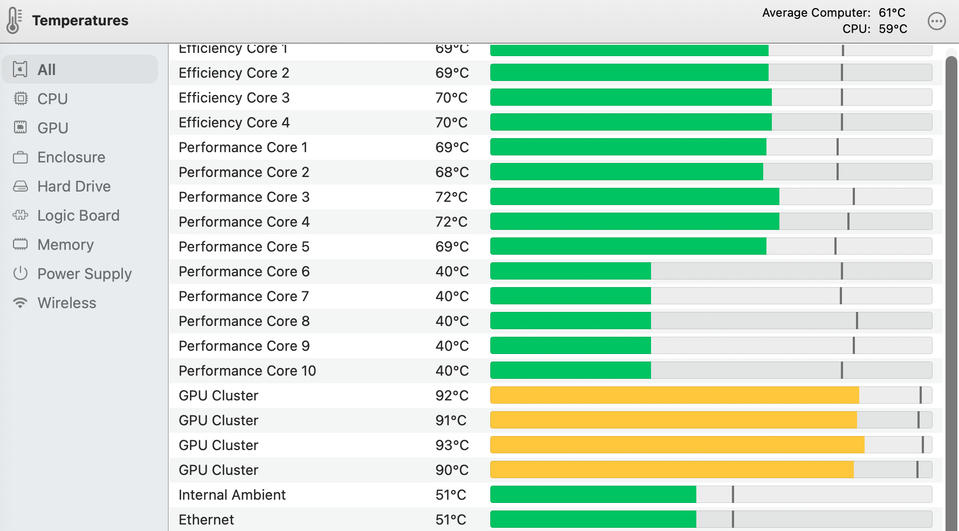Click the GPU Cluster label reading 90°C

point(218,470)
